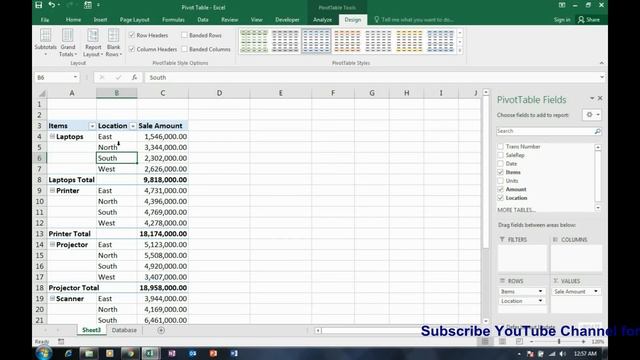
Task: Apply the light orange PivotTable style
Action: click(347, 41)
